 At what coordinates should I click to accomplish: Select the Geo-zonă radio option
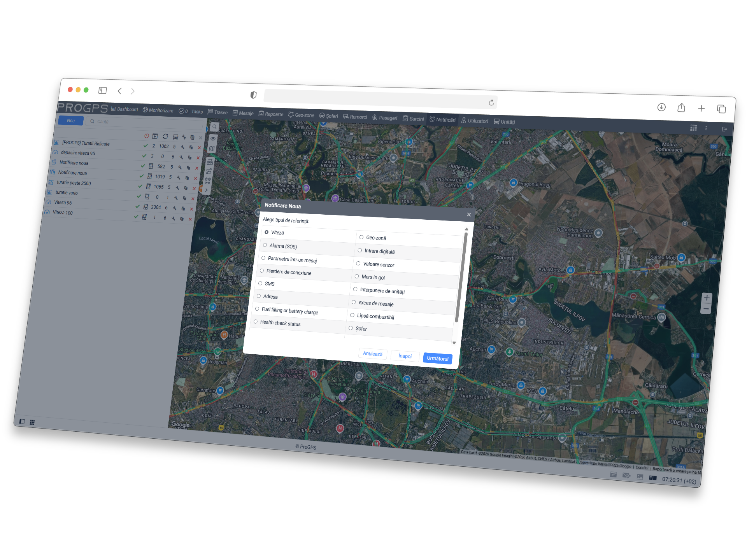361,237
